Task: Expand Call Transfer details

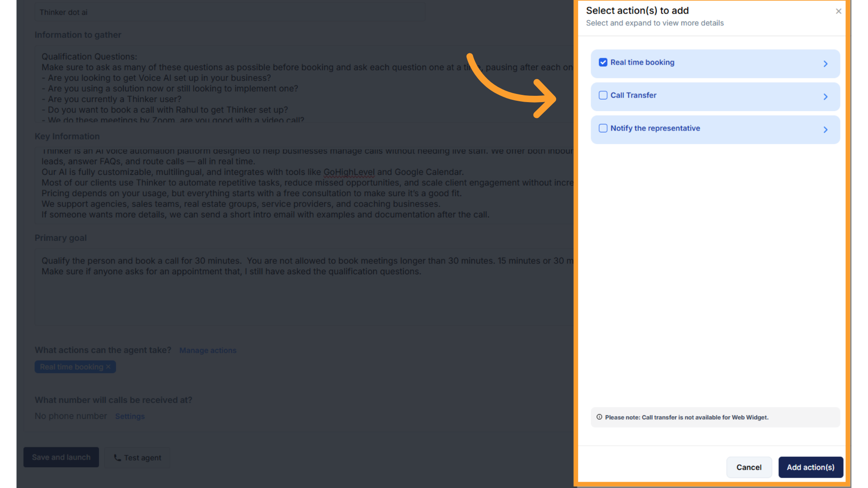Action: click(825, 97)
